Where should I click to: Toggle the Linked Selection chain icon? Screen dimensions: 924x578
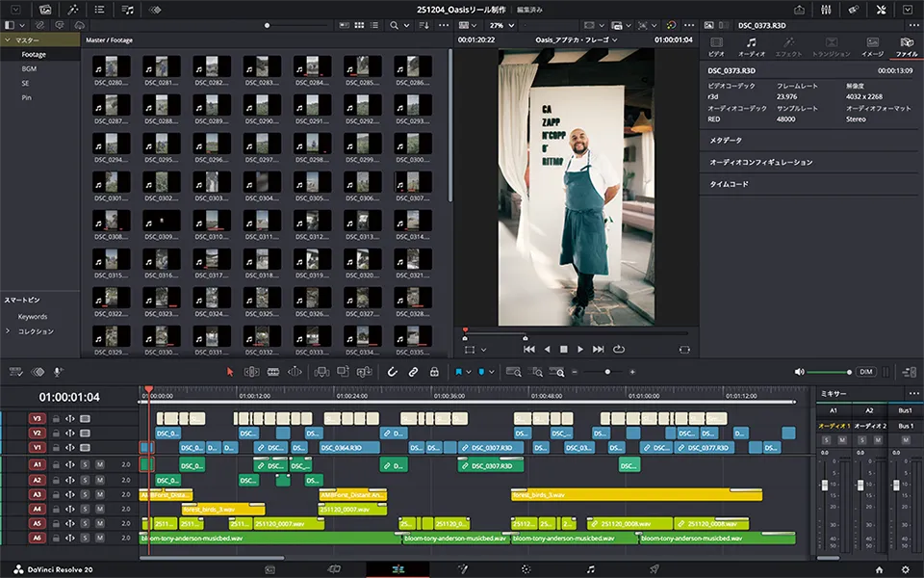tap(413, 372)
